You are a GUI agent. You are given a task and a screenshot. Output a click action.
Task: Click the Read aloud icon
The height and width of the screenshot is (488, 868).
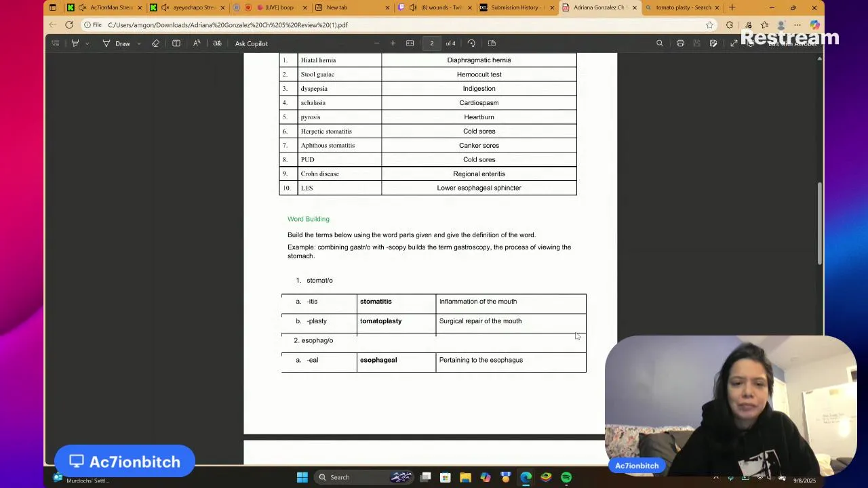click(197, 43)
